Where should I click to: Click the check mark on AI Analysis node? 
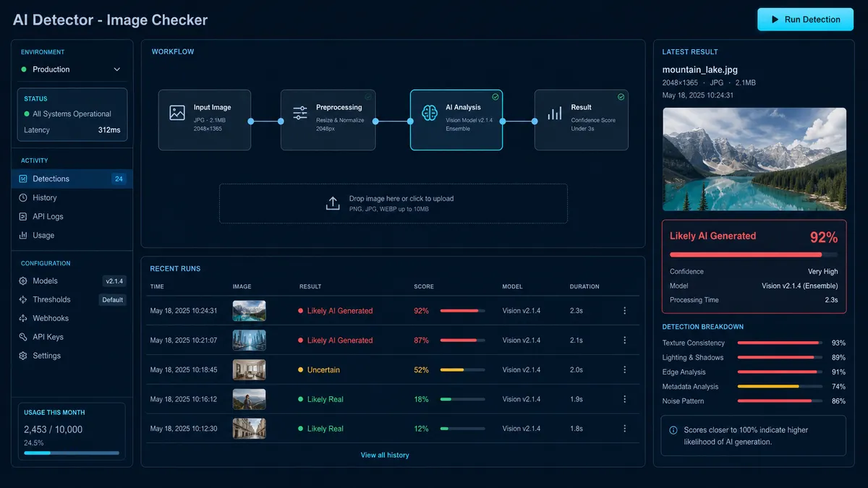pos(495,96)
